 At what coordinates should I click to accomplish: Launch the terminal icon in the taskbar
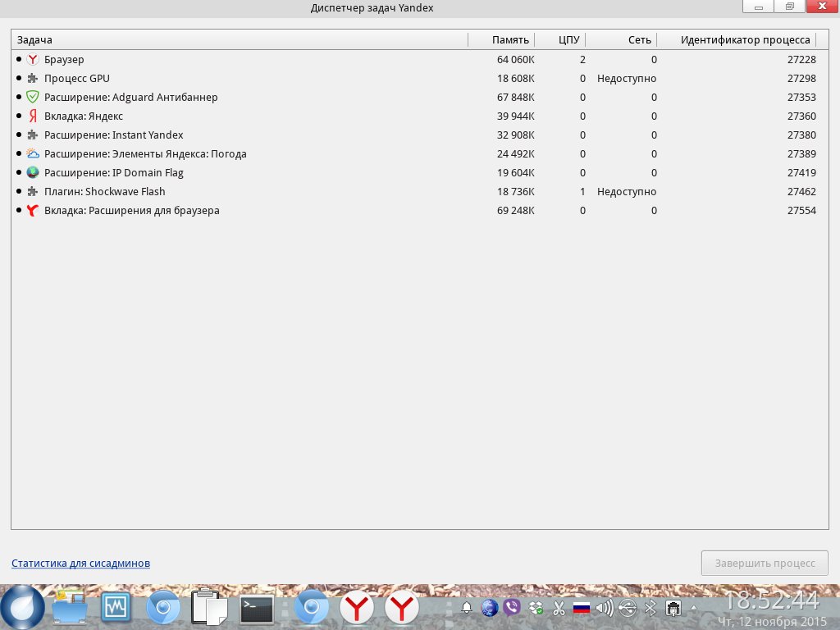pos(256,609)
